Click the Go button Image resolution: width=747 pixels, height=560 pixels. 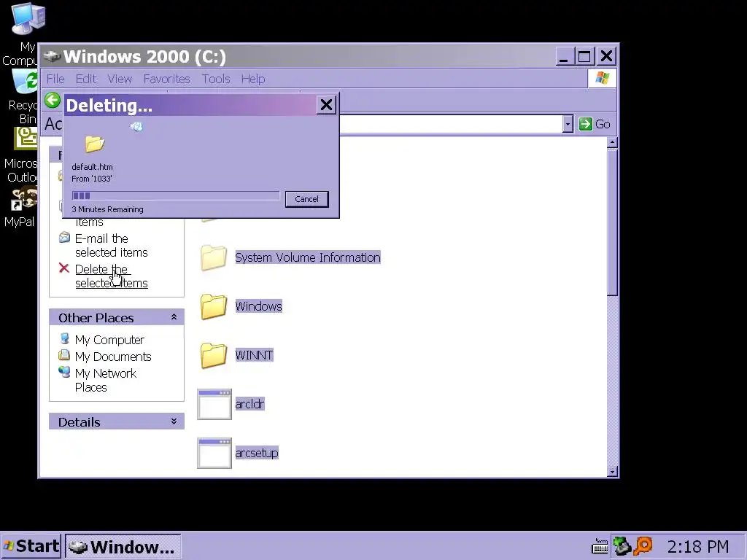pos(595,124)
